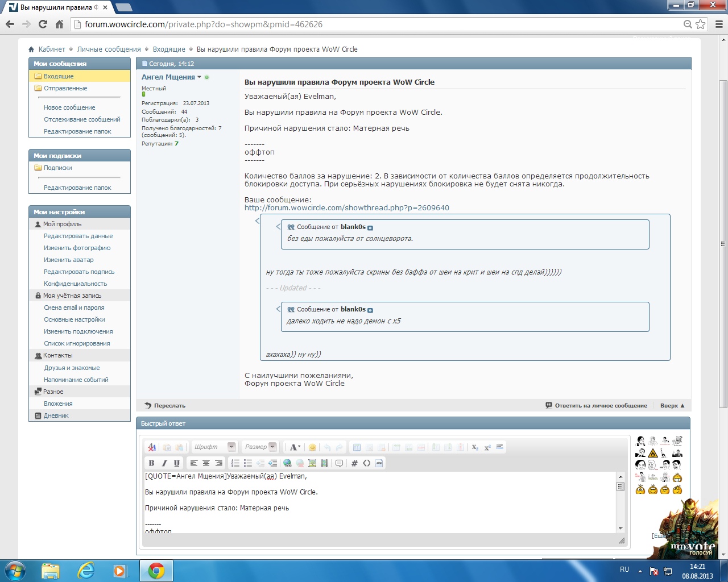Screen dimensions: 728x582
Task: Toggle bold formatting in quick reply editor
Action: click(x=152, y=463)
